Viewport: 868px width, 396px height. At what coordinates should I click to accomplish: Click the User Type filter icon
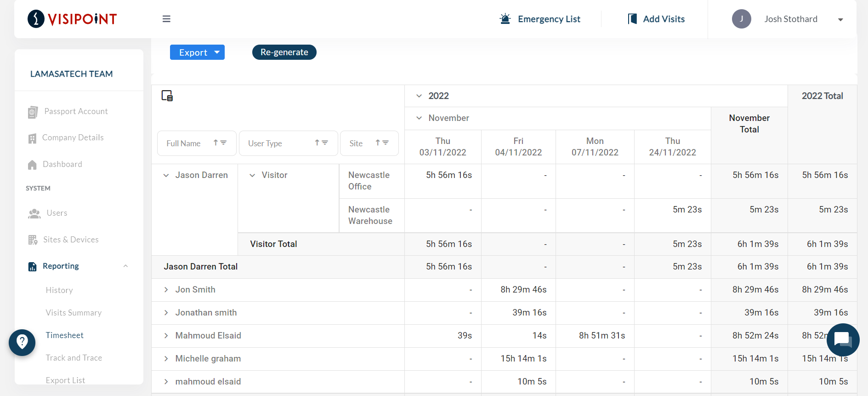(x=325, y=143)
